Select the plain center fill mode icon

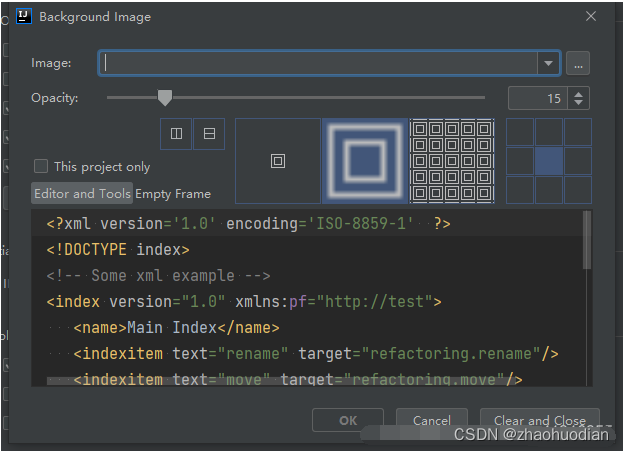tap(278, 161)
